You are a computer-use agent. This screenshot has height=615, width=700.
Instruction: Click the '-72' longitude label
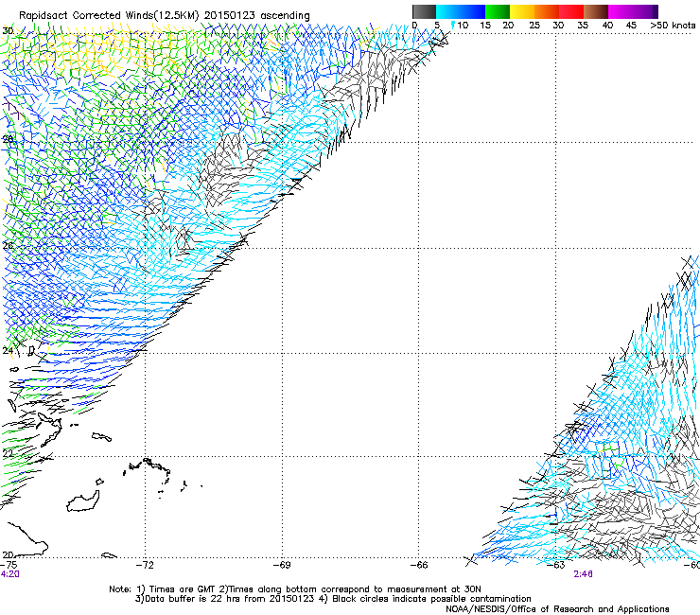(145, 565)
